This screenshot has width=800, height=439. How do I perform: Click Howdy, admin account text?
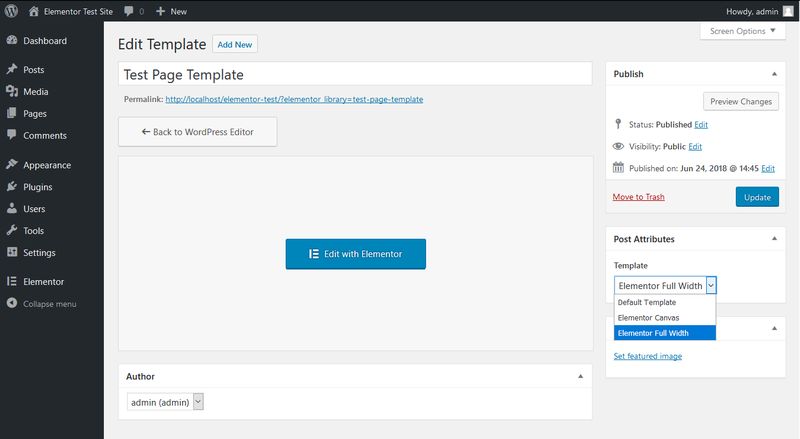752,11
